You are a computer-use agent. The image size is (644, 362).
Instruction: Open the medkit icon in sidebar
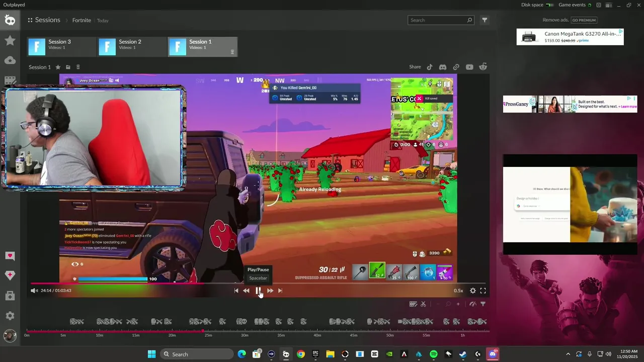coord(10,296)
